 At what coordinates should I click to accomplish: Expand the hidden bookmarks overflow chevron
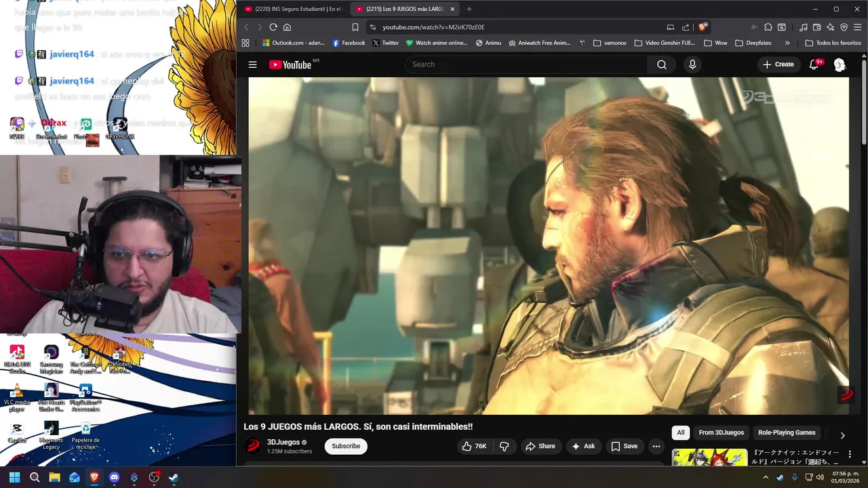click(787, 43)
